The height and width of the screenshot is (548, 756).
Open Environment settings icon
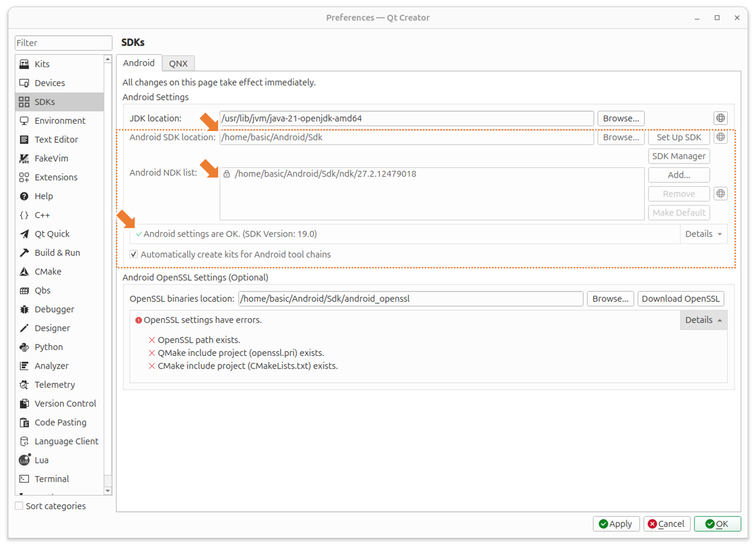[24, 121]
